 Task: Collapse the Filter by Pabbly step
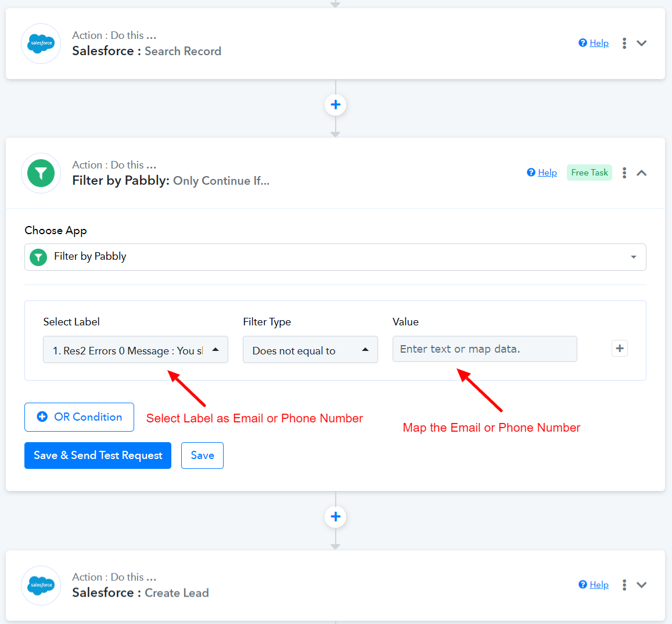click(x=641, y=173)
